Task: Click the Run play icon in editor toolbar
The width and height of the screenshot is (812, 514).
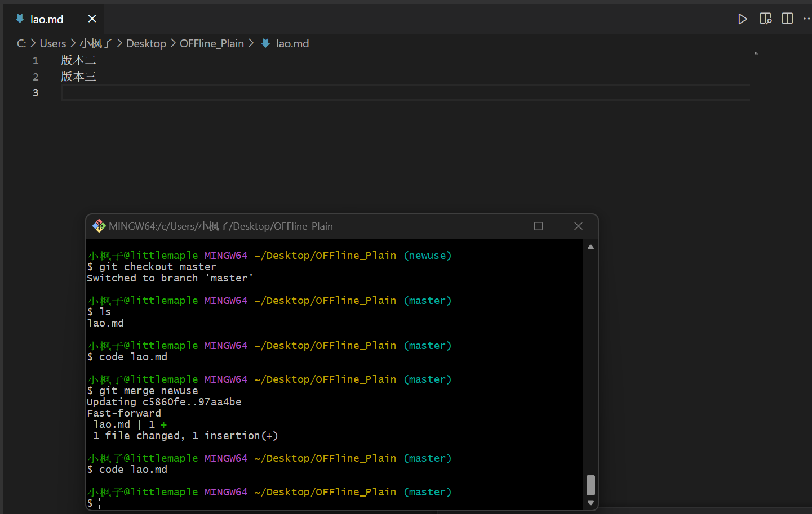Action: pyautogui.click(x=742, y=19)
